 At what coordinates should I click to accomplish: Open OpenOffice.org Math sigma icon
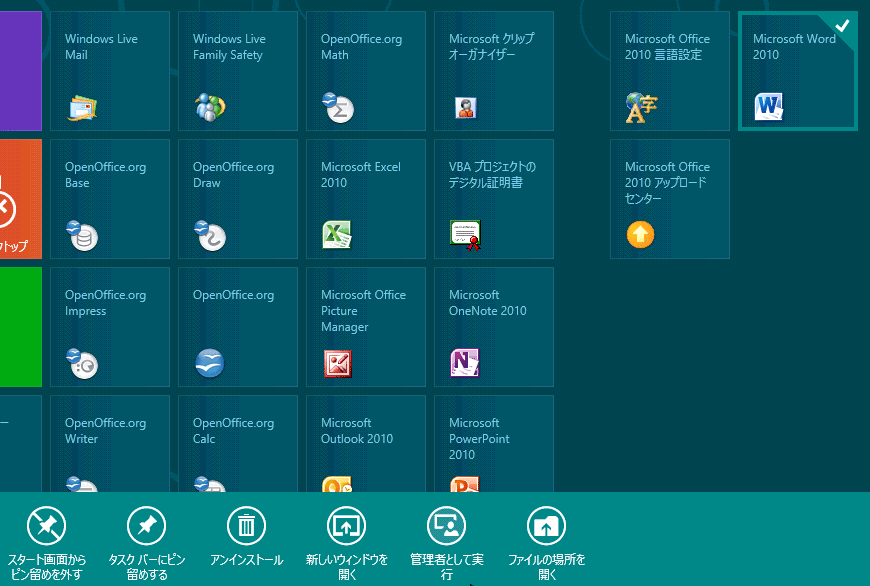point(338,107)
